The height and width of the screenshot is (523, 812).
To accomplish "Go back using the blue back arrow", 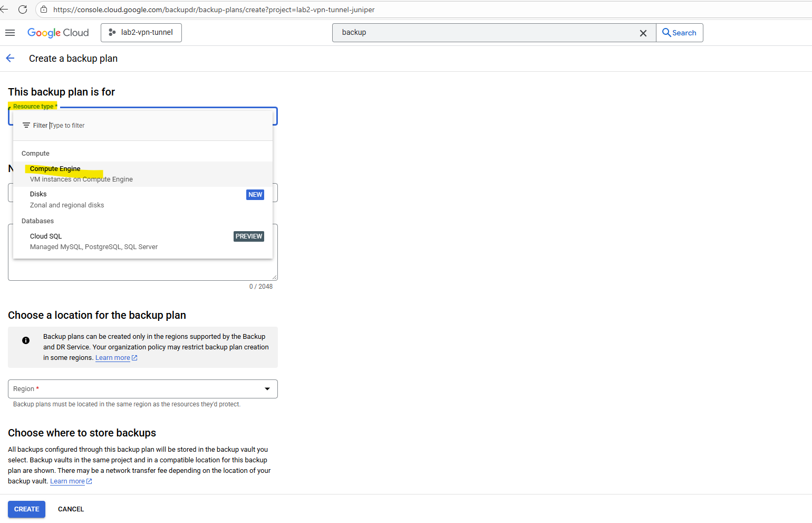I will point(11,58).
